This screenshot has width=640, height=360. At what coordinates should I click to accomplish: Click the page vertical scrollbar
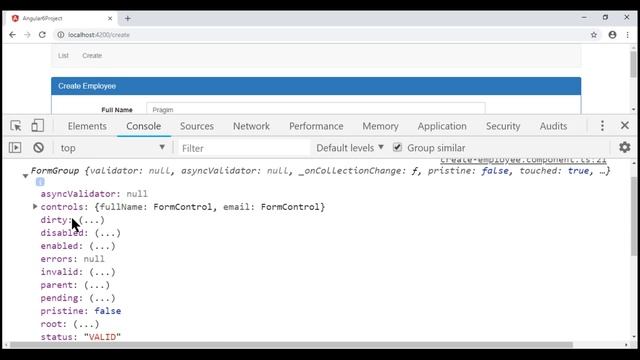pyautogui.click(x=633, y=64)
